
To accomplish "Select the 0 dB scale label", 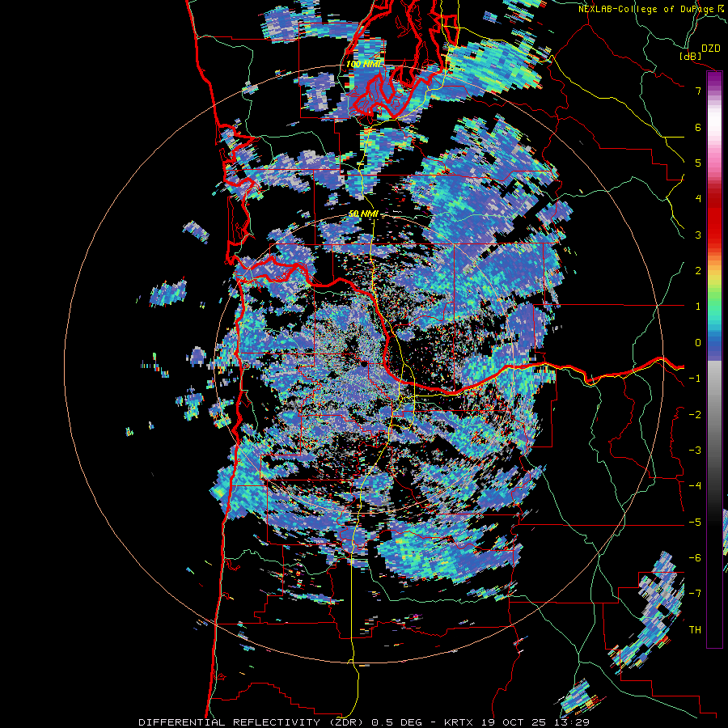I will tap(698, 343).
